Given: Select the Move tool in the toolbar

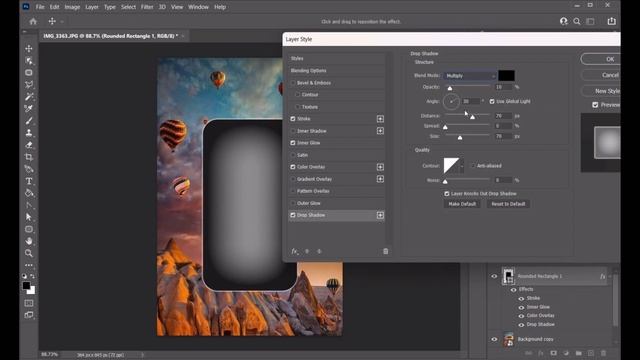Looking at the screenshot, I should coord(29,49).
